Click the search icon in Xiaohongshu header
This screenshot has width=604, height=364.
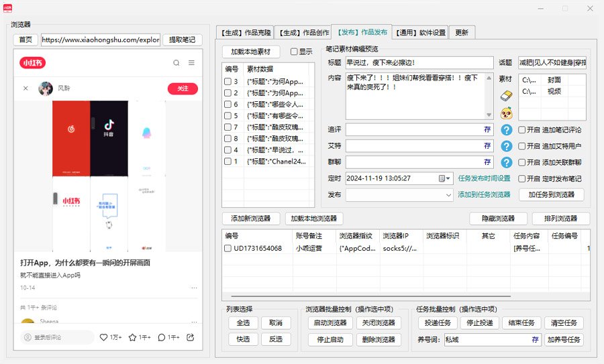coord(177,63)
